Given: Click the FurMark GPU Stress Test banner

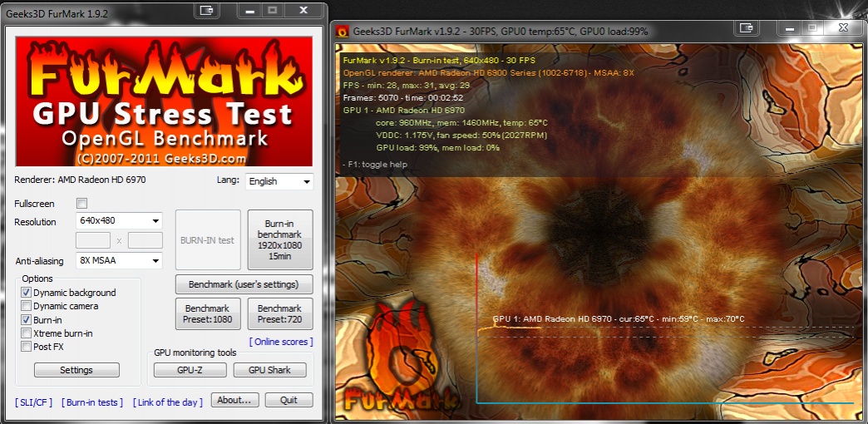Looking at the screenshot, I should 164,101.
